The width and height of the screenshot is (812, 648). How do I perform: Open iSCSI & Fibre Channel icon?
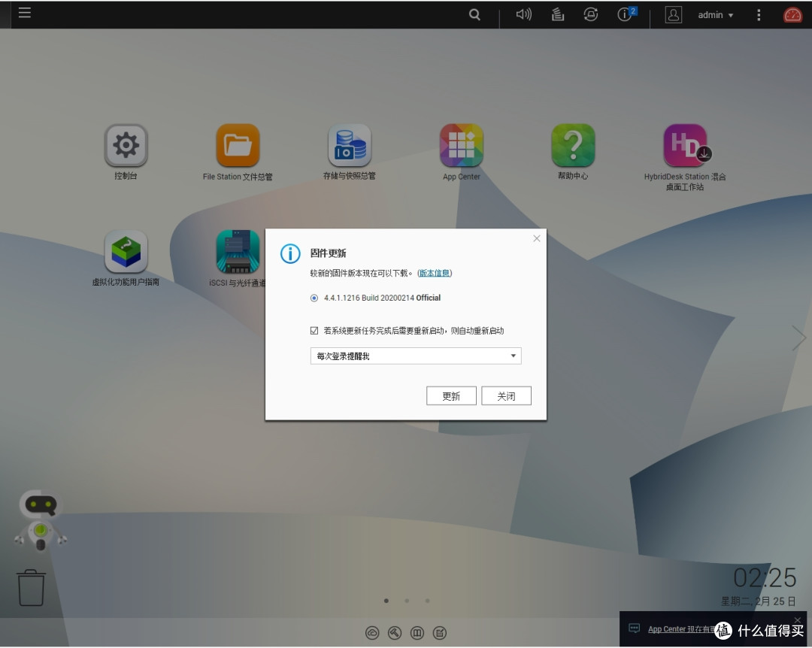[x=238, y=251]
